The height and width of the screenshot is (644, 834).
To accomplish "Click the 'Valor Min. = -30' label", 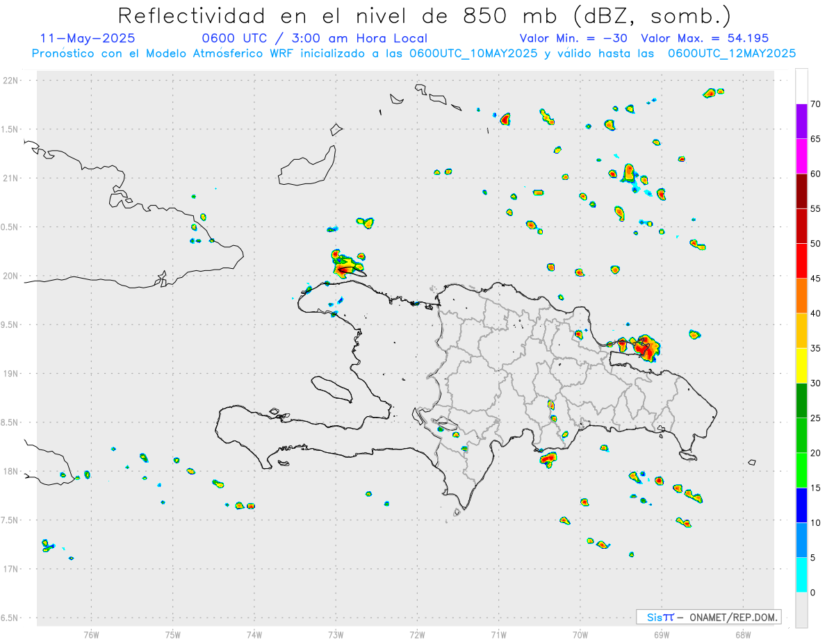I will coord(574,38).
